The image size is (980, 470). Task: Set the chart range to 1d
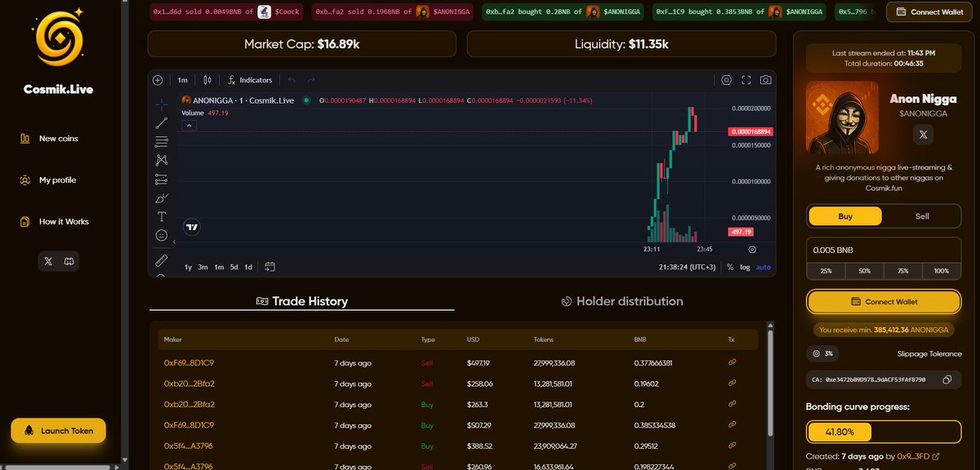(x=248, y=267)
